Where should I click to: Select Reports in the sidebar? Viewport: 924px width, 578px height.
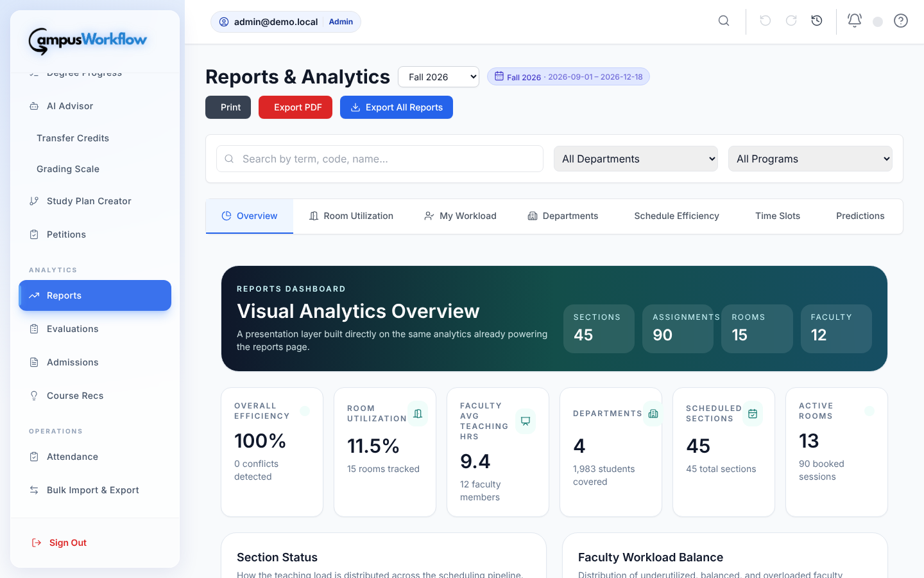(95, 295)
